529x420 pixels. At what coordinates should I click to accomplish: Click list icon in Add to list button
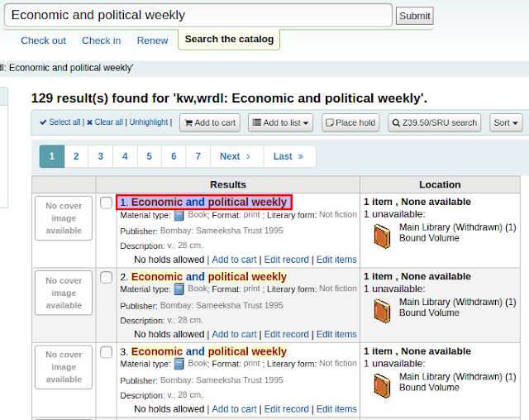pyautogui.click(x=257, y=122)
